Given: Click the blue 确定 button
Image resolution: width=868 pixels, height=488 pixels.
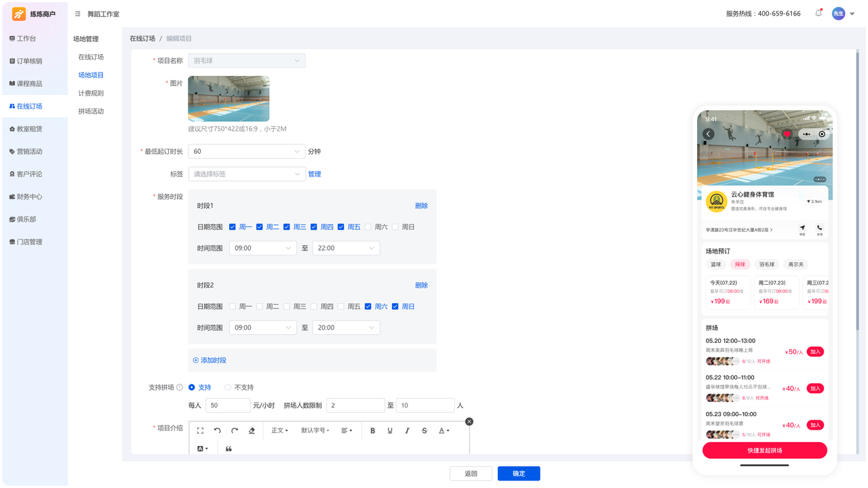Looking at the screenshot, I should click(519, 474).
